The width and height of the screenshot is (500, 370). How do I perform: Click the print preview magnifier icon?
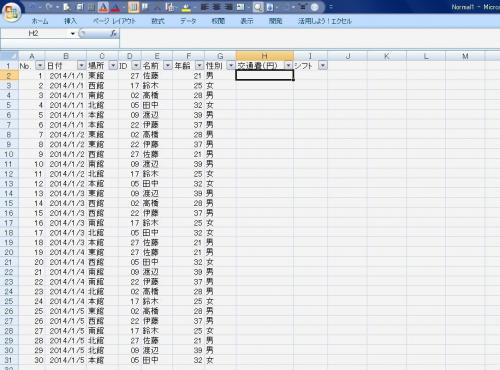pos(258,7)
